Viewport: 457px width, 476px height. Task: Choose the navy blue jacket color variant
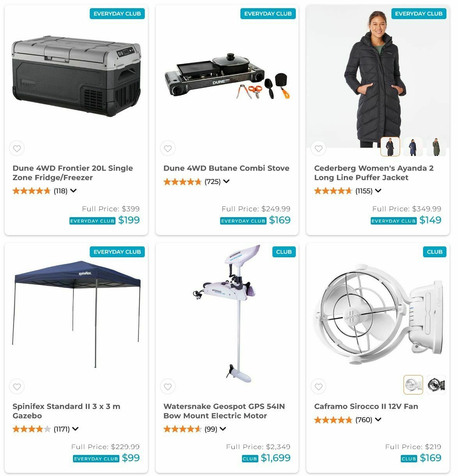[413, 147]
